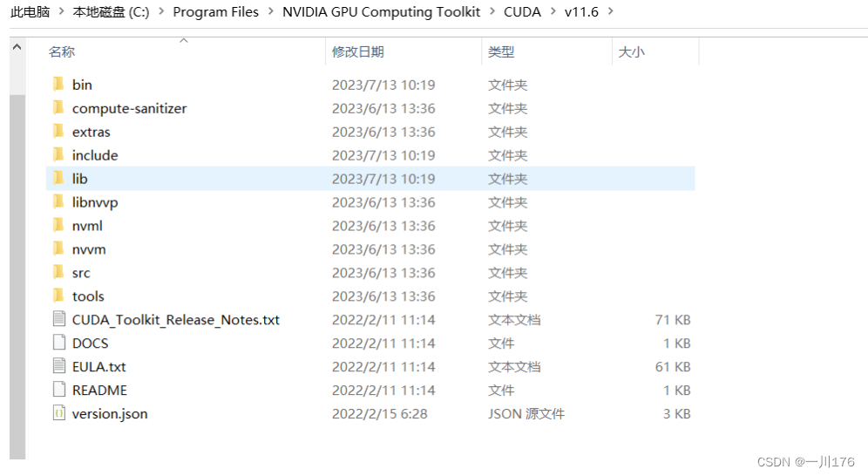Click the lib folder icon
Image resolution: width=868 pixels, height=476 pixels.
coord(58,178)
